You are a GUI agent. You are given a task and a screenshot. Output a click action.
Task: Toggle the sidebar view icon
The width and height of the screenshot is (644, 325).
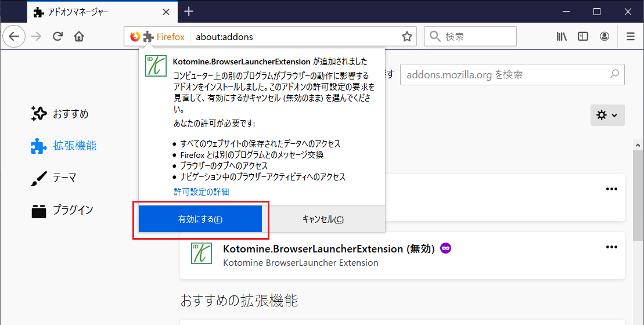(x=583, y=37)
